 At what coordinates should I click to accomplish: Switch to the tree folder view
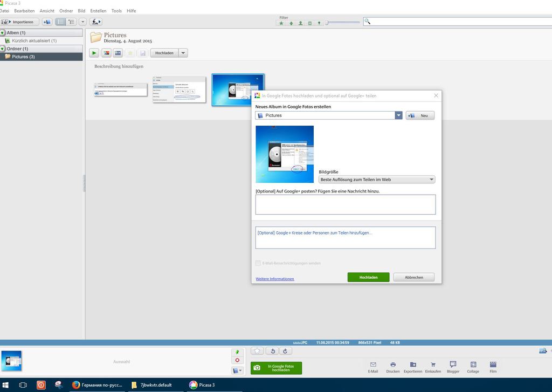click(71, 22)
